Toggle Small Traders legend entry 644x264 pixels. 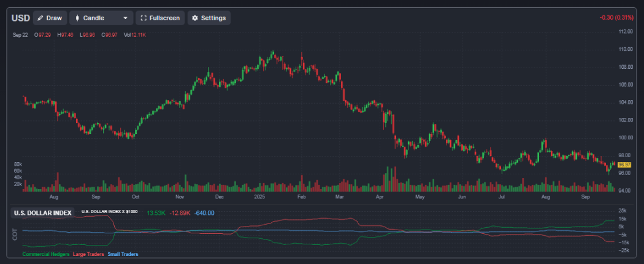123,255
